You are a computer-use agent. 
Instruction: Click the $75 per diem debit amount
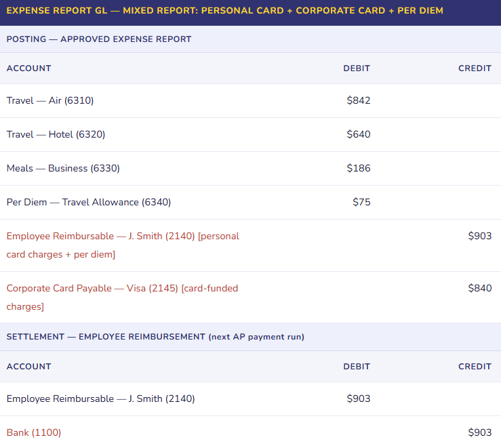361,202
